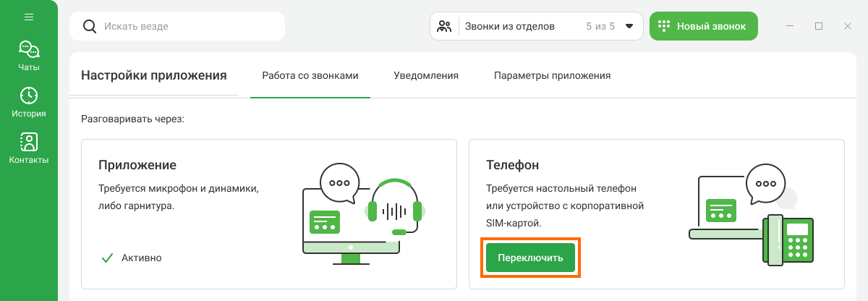The width and height of the screenshot is (868, 301).
Task: Focus the Искать везде search field
Action: (x=188, y=26)
